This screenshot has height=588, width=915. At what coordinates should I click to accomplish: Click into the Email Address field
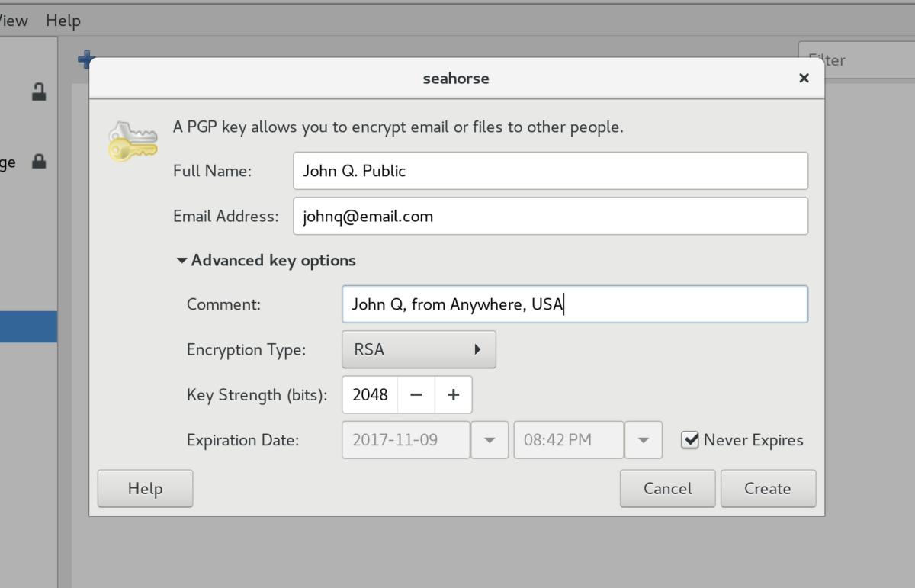[x=551, y=216]
